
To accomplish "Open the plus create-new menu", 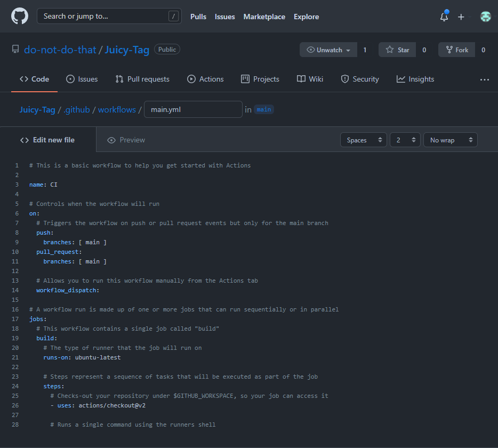I will pos(461,17).
